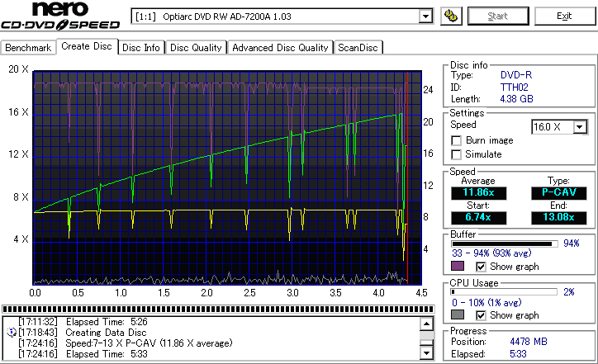Select log line Speed:7-13 X P-CAV
This screenshot has height=364, width=598.
(125, 343)
